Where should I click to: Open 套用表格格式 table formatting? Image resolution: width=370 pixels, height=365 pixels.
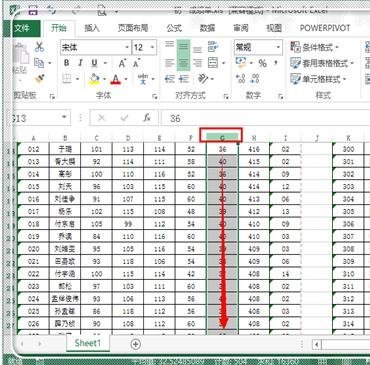[321, 63]
